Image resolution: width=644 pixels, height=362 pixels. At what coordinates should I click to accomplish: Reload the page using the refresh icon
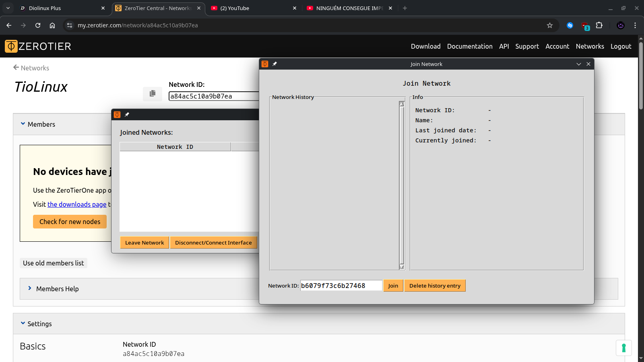point(38,25)
